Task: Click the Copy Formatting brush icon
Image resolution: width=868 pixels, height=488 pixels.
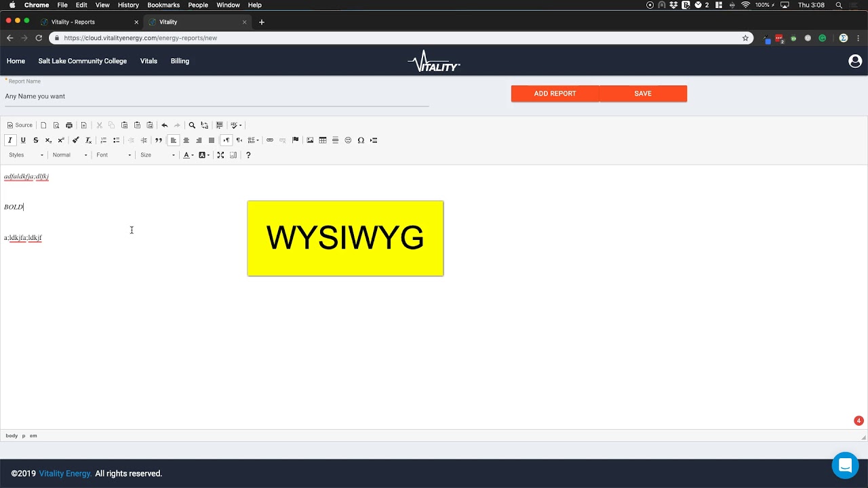Action: [x=75, y=140]
